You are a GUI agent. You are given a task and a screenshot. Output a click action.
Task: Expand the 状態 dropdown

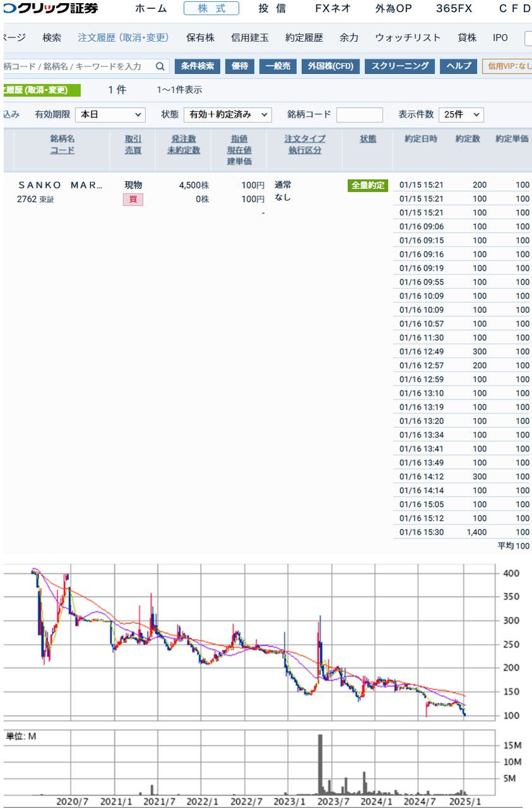point(227,114)
